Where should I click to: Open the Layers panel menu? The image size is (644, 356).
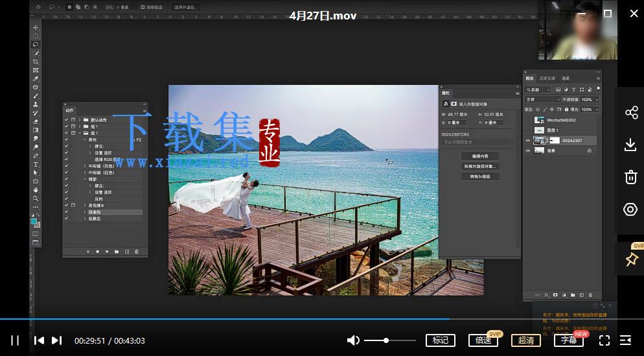click(598, 78)
